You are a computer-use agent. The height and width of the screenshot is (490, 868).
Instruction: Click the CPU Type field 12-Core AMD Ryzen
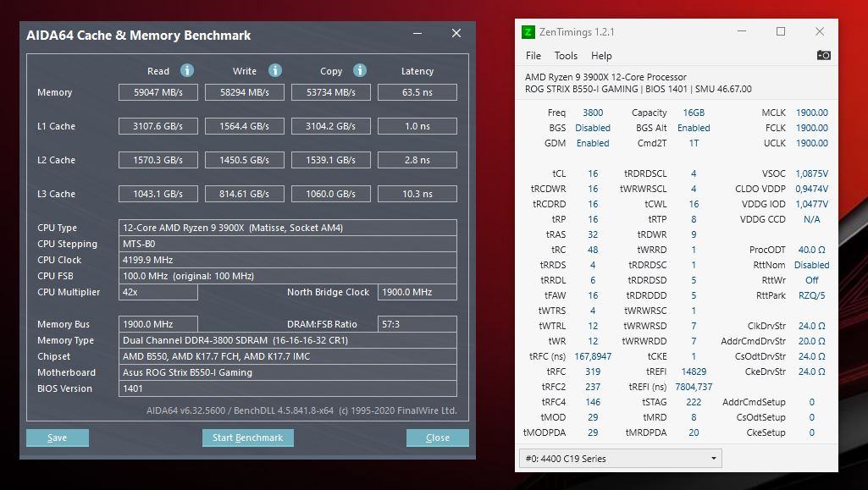pos(288,228)
